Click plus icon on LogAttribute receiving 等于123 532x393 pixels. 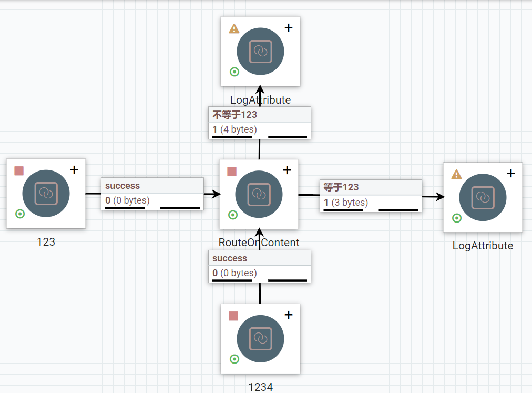coord(510,174)
